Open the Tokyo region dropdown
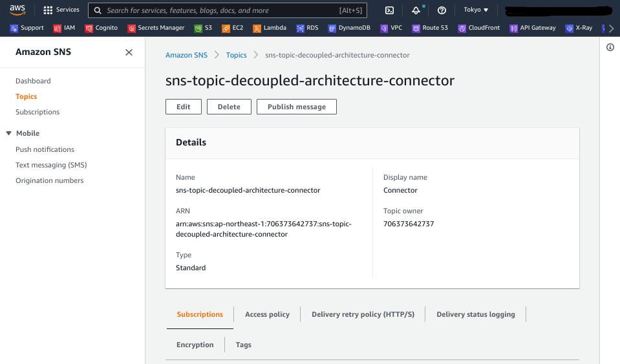This screenshot has width=620, height=364. 476,10
